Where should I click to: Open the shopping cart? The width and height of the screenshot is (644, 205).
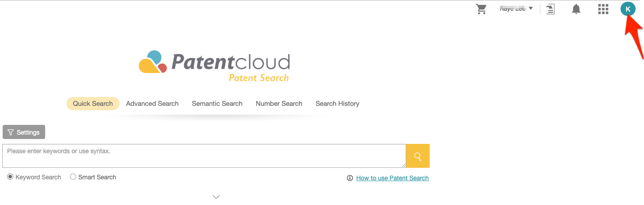[481, 9]
